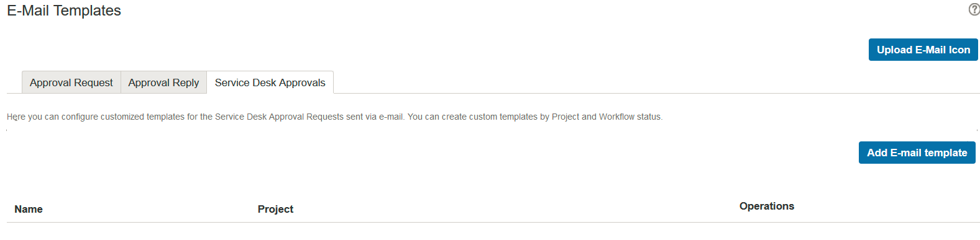
Task: Click the E-Mail Templates page heading
Action: [x=64, y=11]
